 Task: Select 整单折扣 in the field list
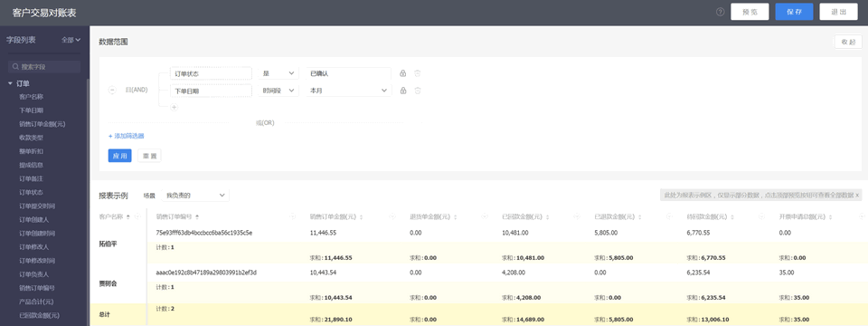tap(31, 151)
